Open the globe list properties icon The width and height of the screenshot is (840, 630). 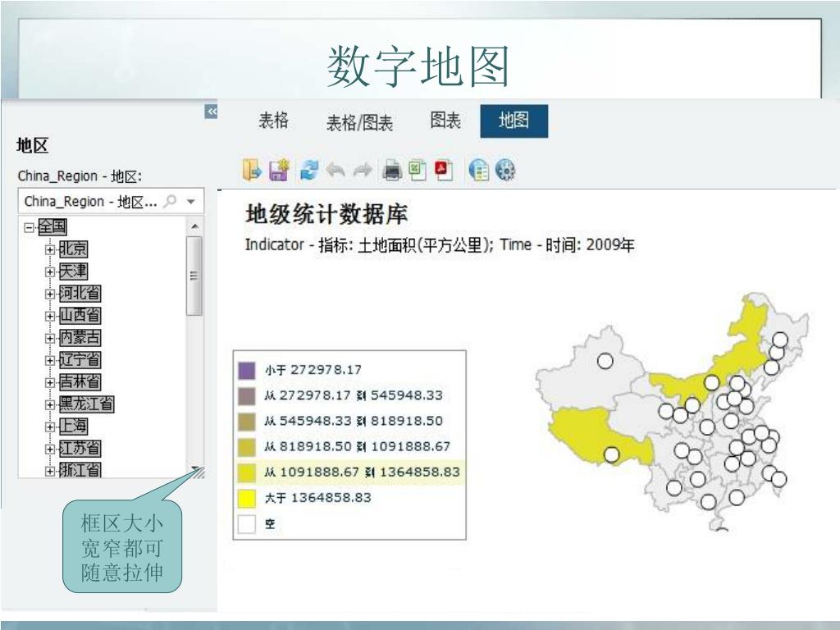(478, 171)
